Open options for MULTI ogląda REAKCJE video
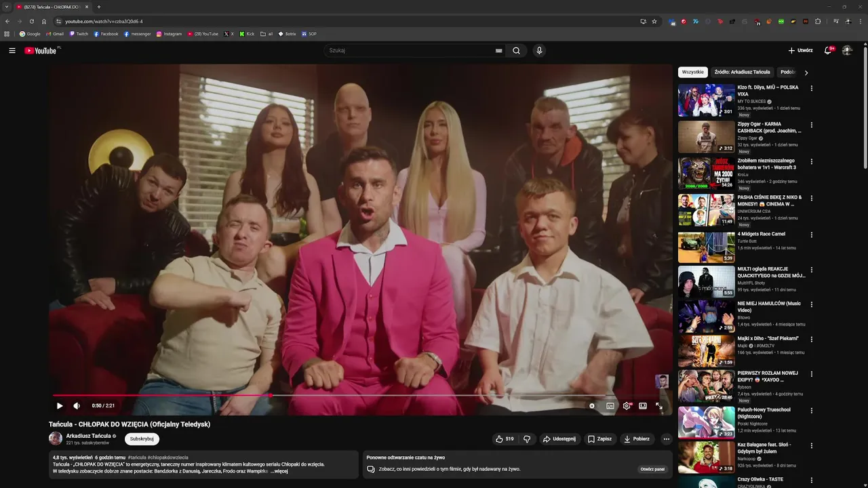This screenshot has width=868, height=488. 811,270
